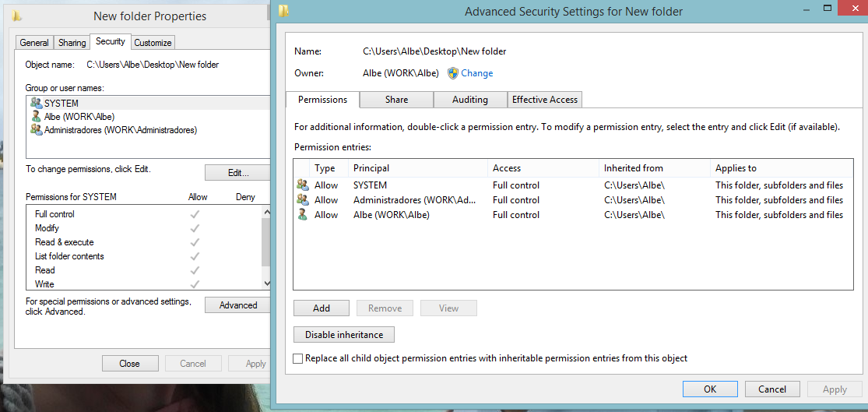Switch to the Effective Access tab

(x=545, y=100)
